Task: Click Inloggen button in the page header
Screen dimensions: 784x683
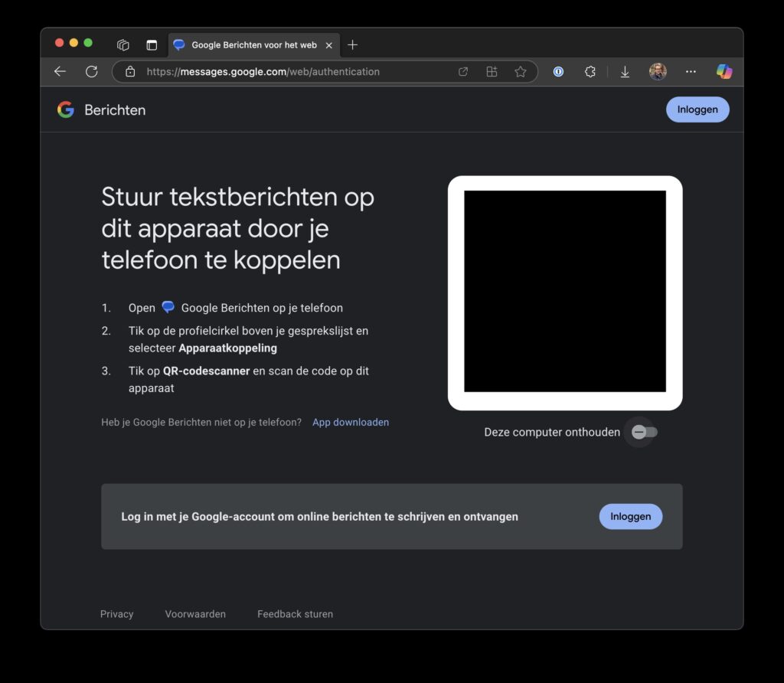Action: (697, 109)
